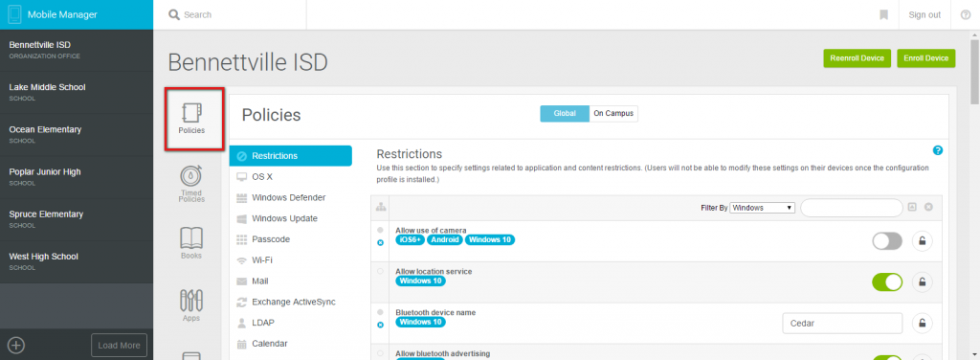Clear the filter using the X icon
The height and width of the screenshot is (360, 980).
click(928, 207)
